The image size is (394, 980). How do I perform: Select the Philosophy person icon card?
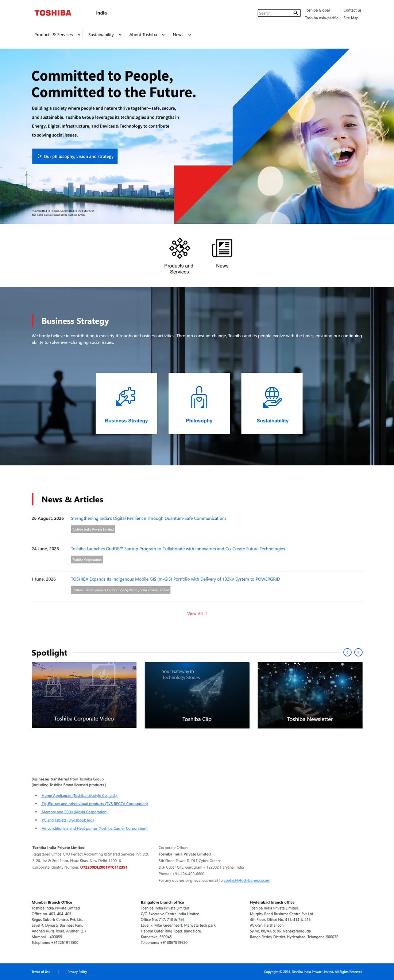199,403
